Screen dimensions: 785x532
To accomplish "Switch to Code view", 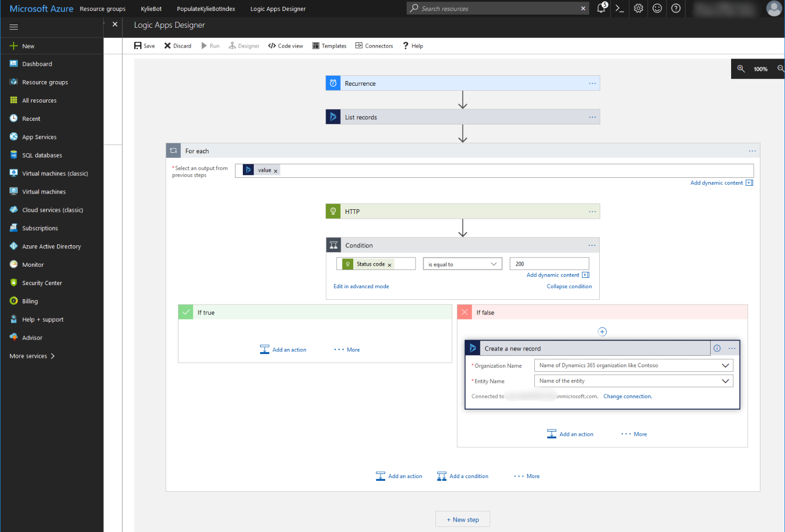I will (286, 46).
